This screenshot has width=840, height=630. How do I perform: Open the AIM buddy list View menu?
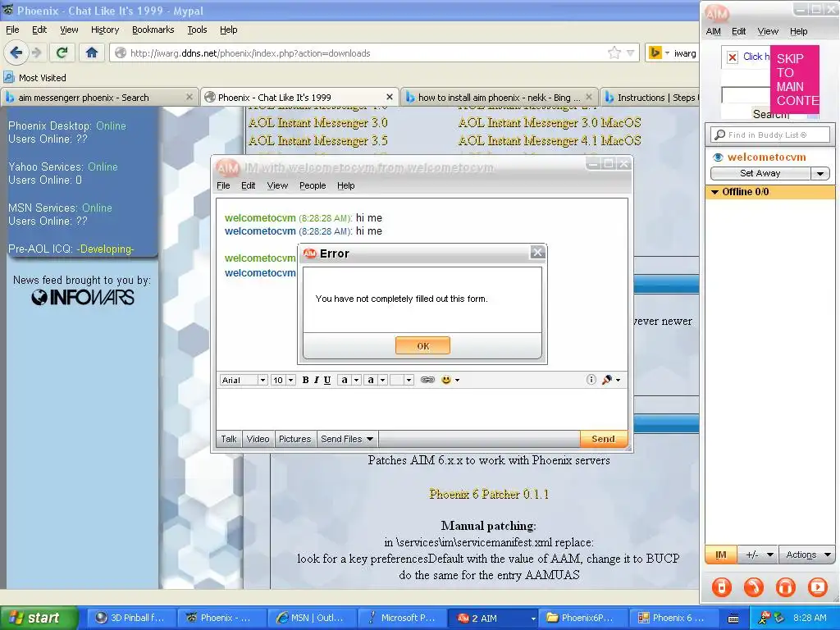(x=768, y=31)
